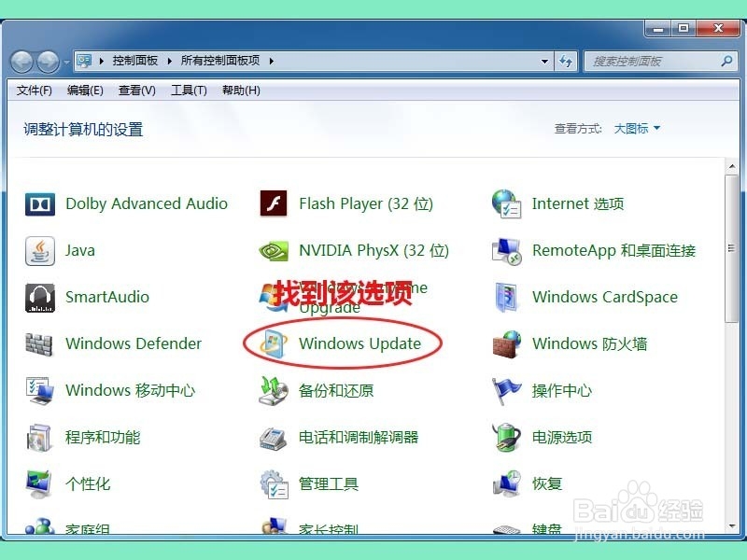This screenshot has height=560, width=747.
Task: Open the Windows Update link
Action: tap(359, 343)
